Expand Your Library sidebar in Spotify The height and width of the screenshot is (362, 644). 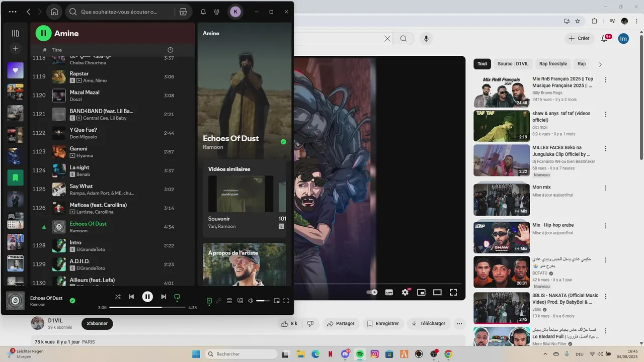coord(16,33)
